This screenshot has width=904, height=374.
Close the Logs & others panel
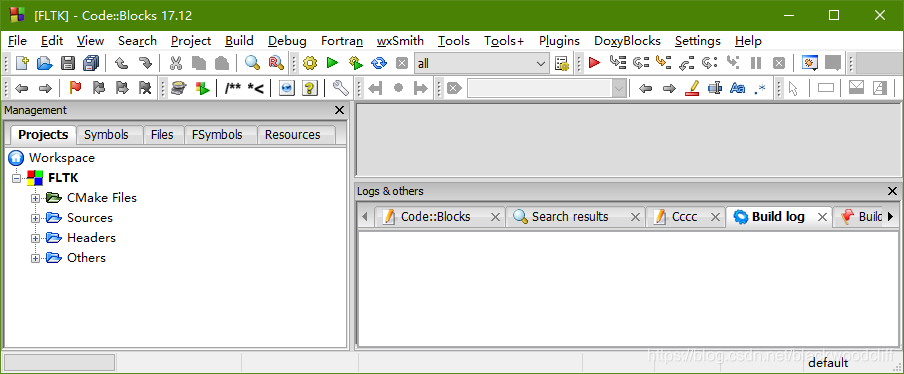[892, 191]
